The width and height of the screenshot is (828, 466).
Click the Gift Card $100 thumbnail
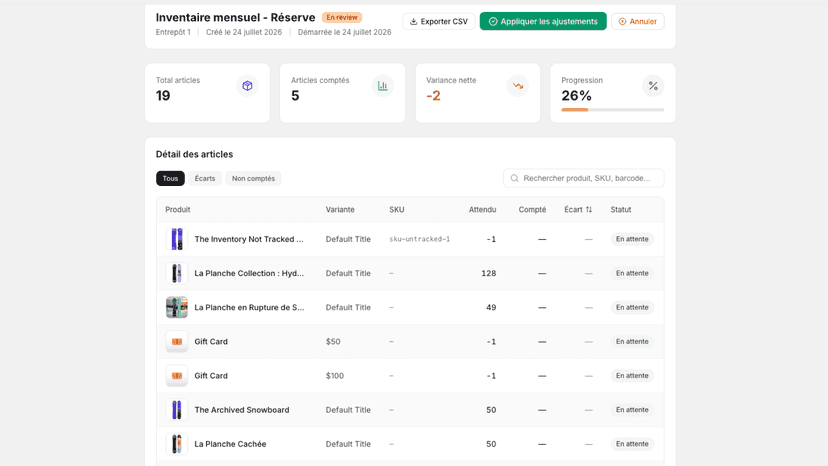pos(177,376)
